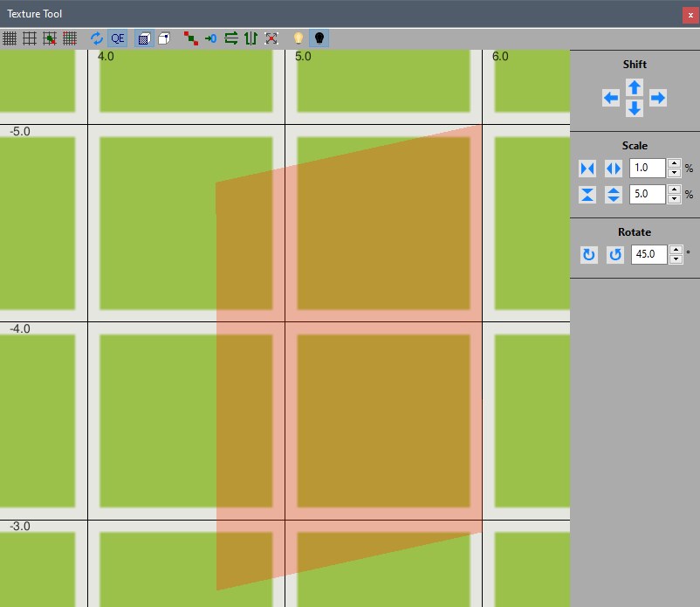Click the Scale panel heading
Screen dimensions: 700x607
click(635, 146)
